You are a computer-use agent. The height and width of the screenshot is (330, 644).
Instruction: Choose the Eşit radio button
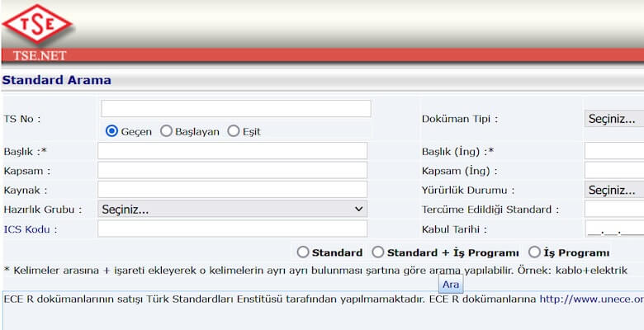point(234,131)
